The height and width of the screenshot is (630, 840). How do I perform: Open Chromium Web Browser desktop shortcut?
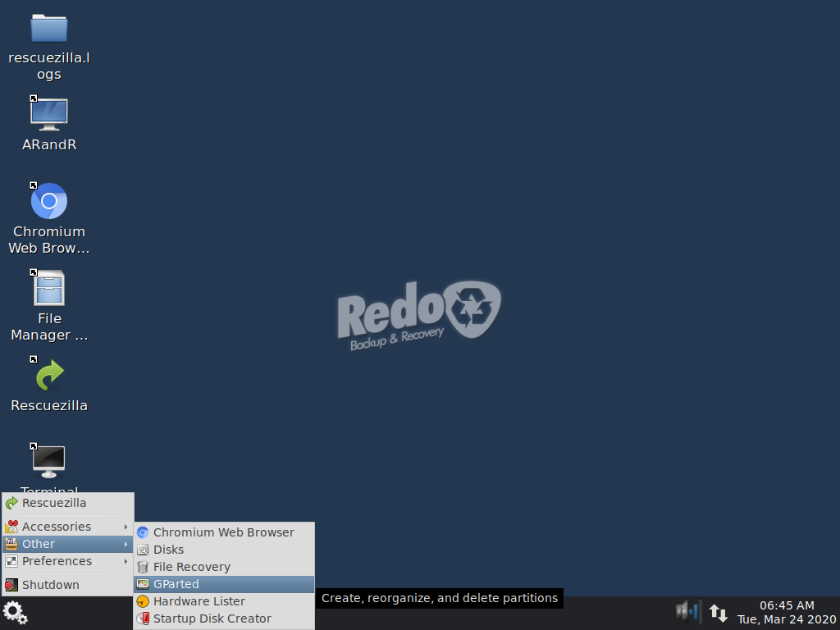[49, 201]
